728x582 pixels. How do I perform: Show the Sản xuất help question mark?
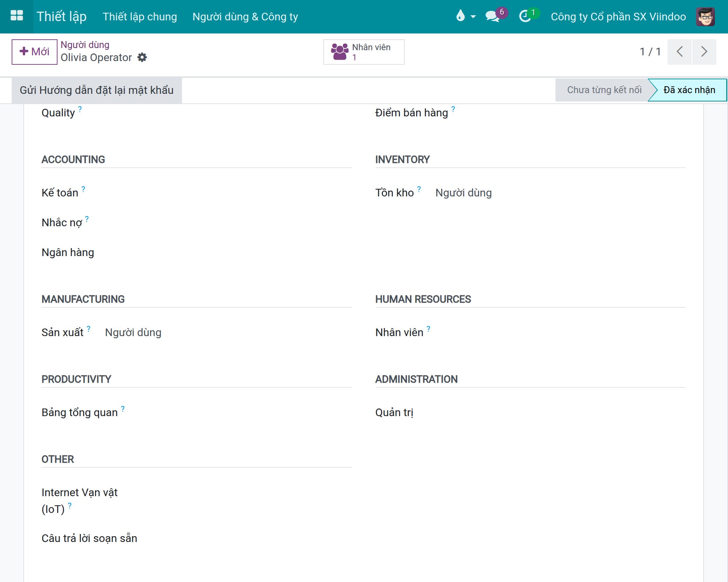coord(88,328)
